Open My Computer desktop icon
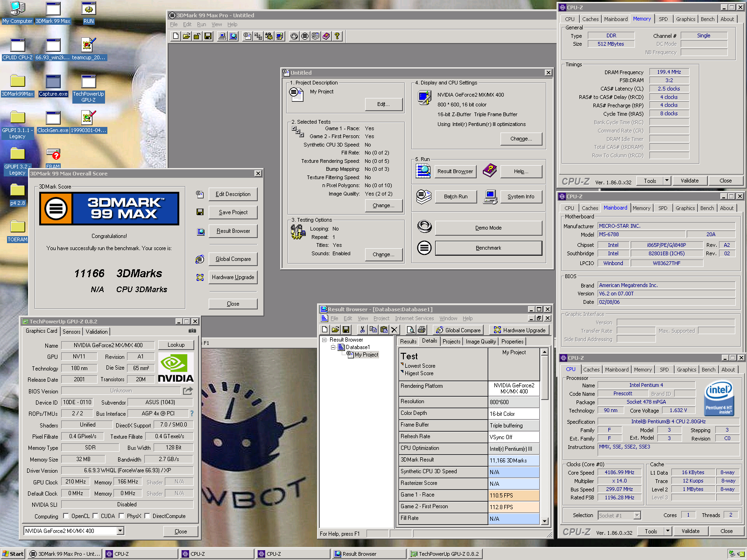Viewport: 747px width, 560px height. [17, 13]
